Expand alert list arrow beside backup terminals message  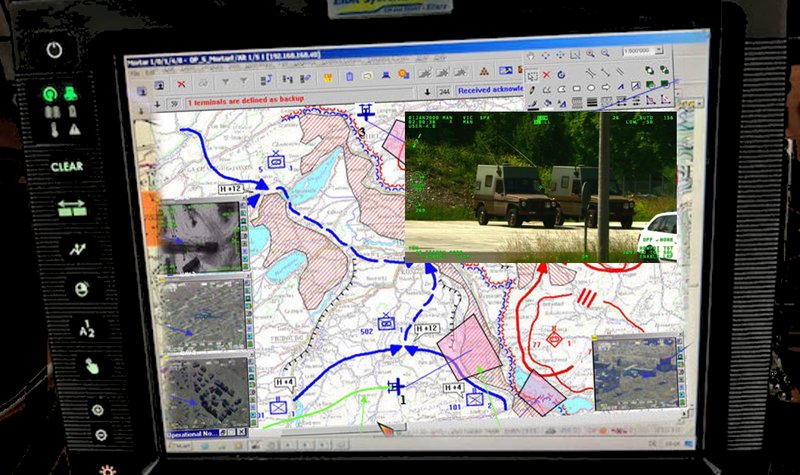(x=157, y=104)
